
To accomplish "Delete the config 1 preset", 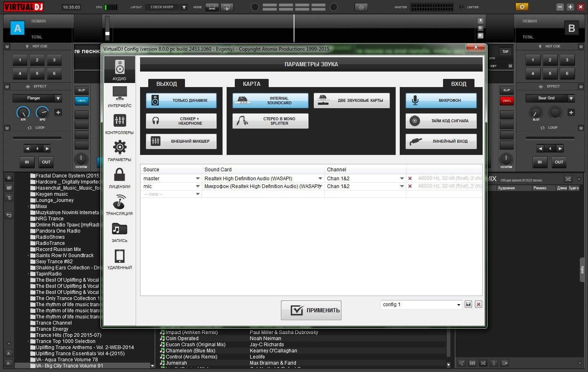I will pyautogui.click(x=479, y=305).
